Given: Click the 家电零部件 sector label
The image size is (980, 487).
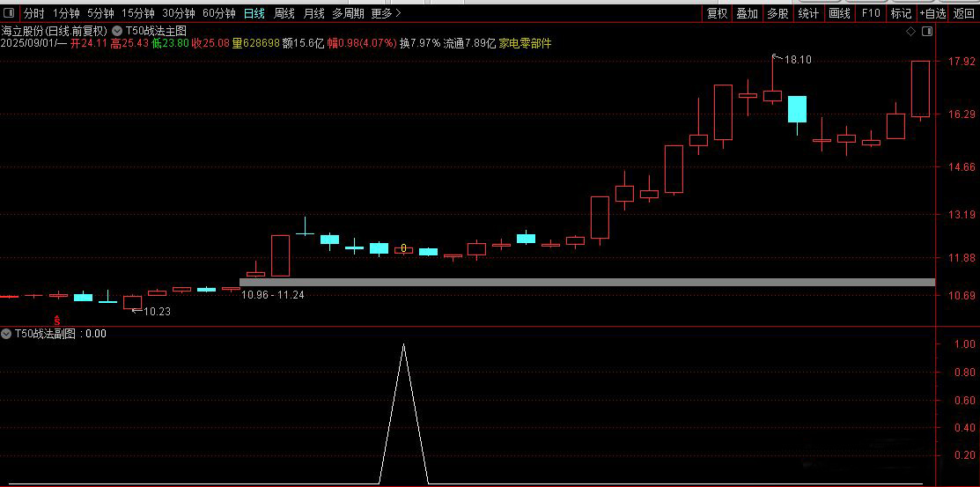Looking at the screenshot, I should [x=525, y=43].
